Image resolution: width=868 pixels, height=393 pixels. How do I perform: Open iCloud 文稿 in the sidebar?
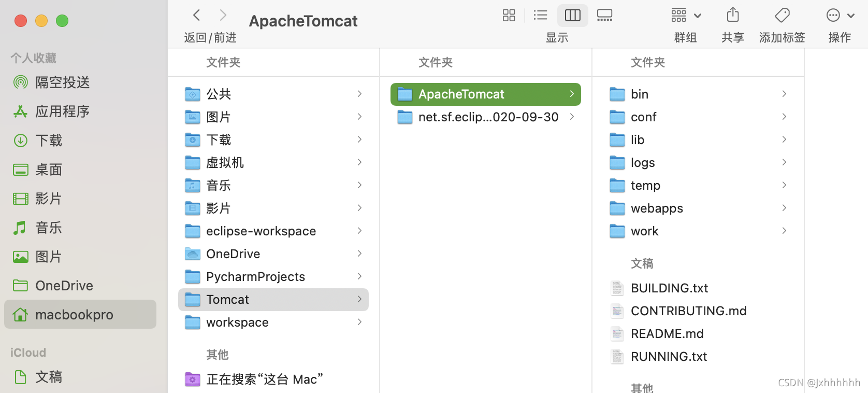point(80,377)
